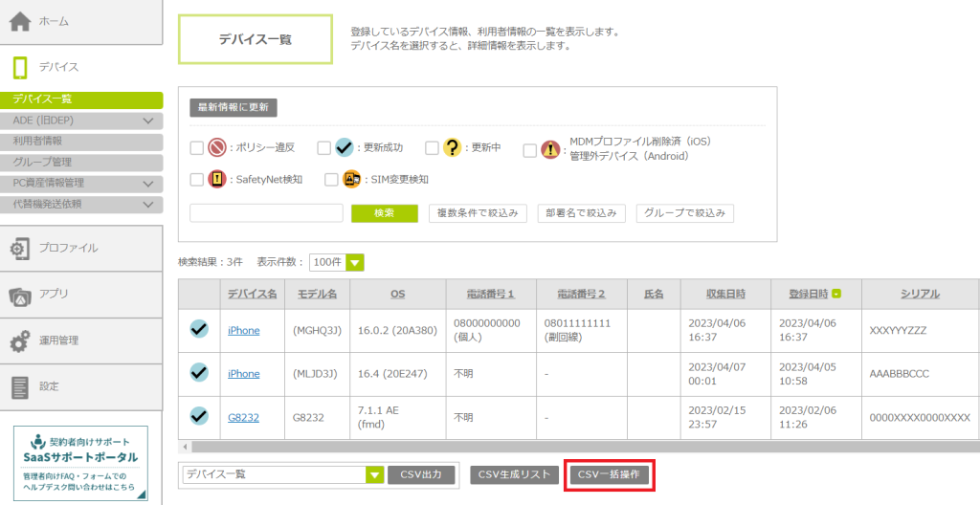
Task: Click the CSV一括操作 button
Action: pyautogui.click(x=609, y=474)
